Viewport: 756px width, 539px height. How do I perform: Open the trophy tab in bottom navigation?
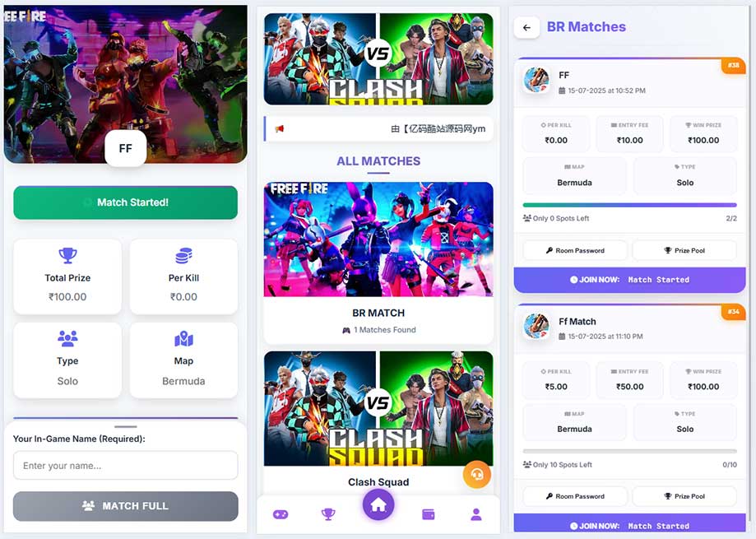[328, 514]
